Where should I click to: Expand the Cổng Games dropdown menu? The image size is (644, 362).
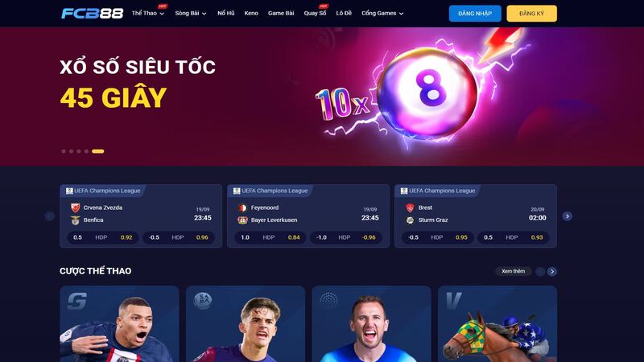click(382, 13)
